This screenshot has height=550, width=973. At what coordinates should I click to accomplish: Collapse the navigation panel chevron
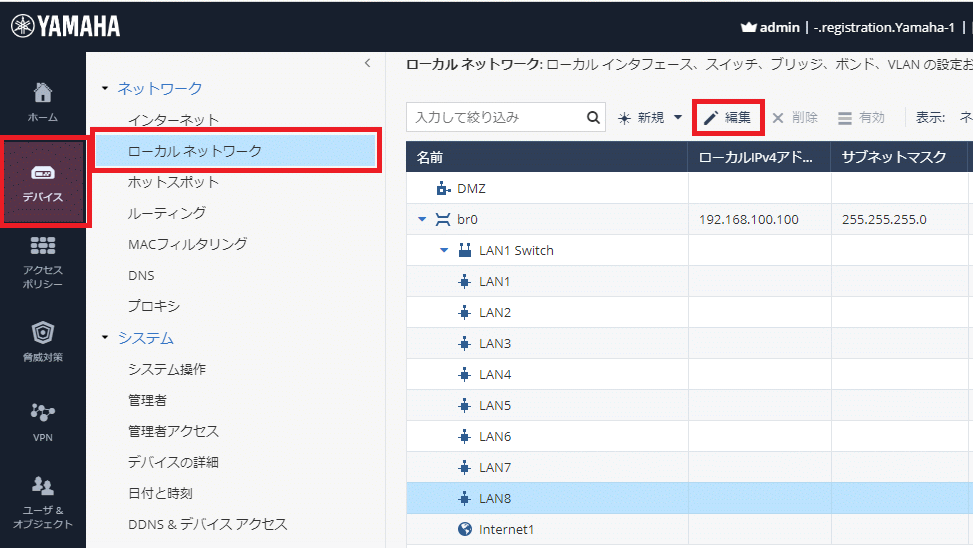coord(367,64)
